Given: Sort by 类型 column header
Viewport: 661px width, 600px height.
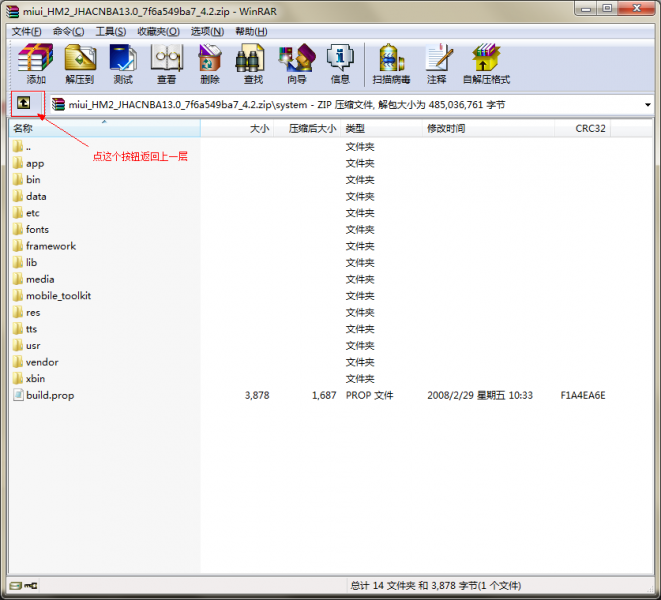Looking at the screenshot, I should point(382,129).
